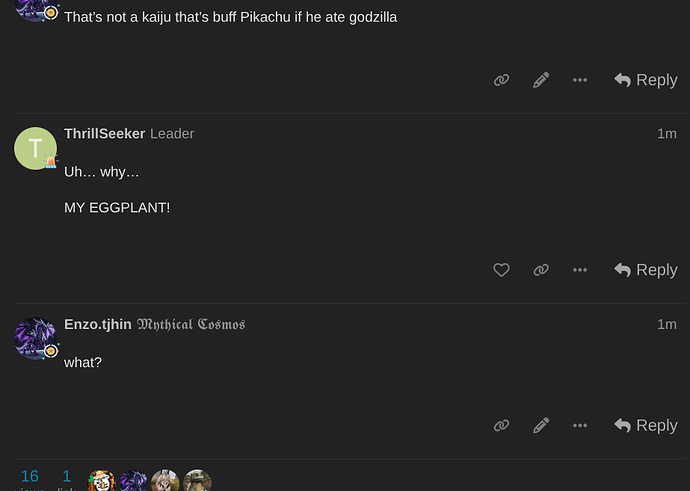The height and width of the screenshot is (491, 690).
Task: Edit the "what?" post via pencil icon
Action: 541,425
